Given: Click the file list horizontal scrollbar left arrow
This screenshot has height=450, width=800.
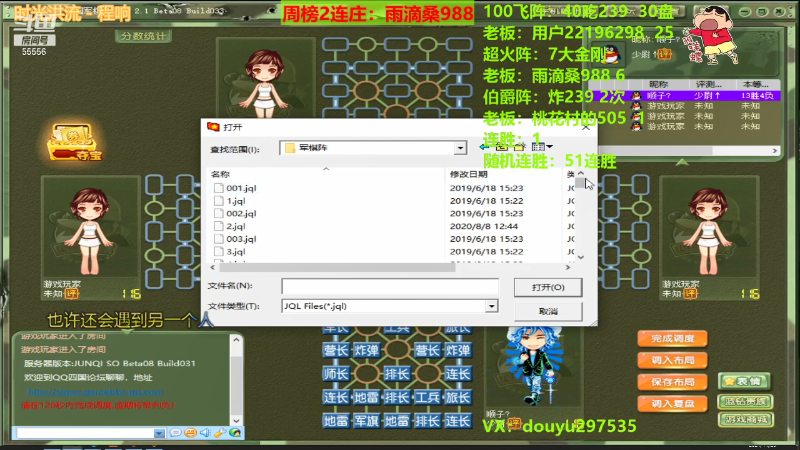Looking at the screenshot, I should (213, 267).
